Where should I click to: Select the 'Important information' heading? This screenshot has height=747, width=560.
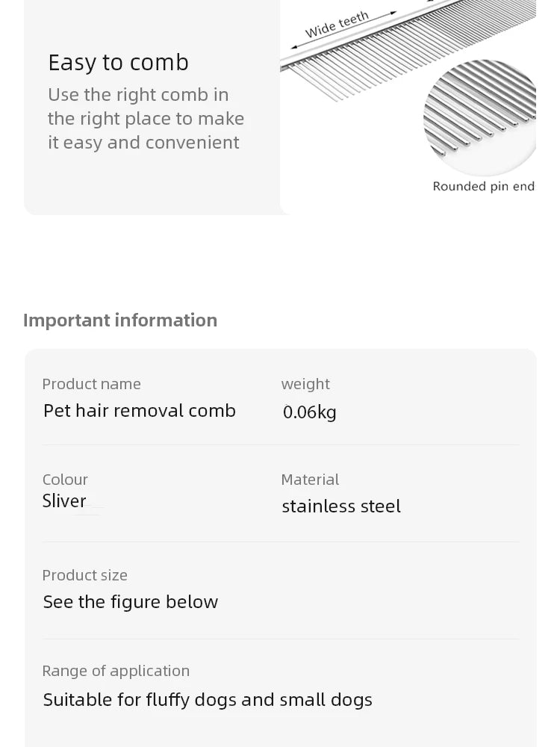pyautogui.click(x=120, y=320)
